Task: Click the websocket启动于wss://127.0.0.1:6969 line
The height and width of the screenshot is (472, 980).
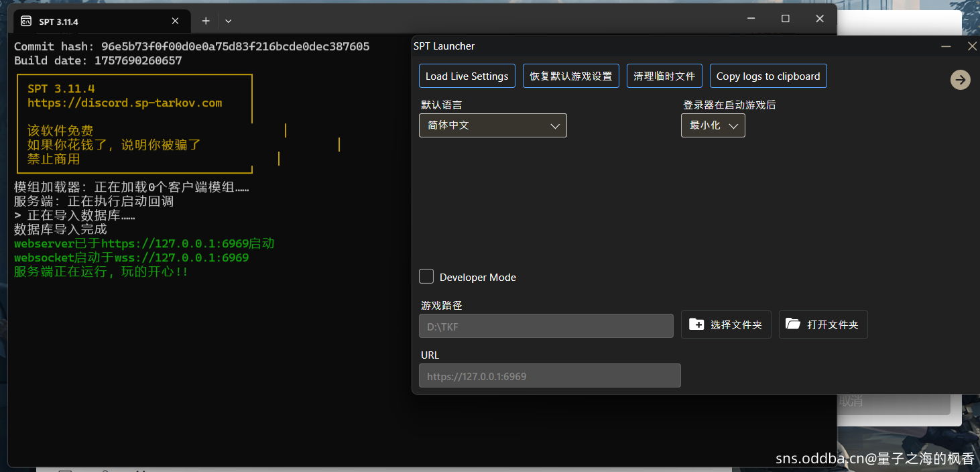Action: coord(131,257)
